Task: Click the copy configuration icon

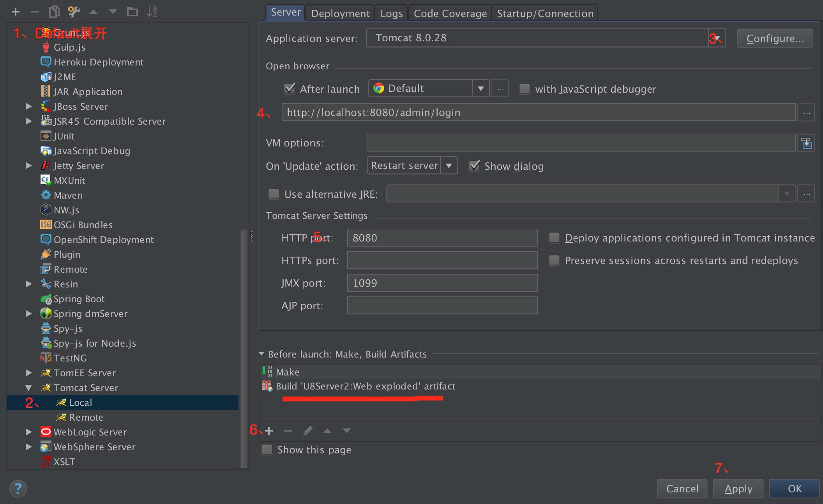Action: coord(54,12)
